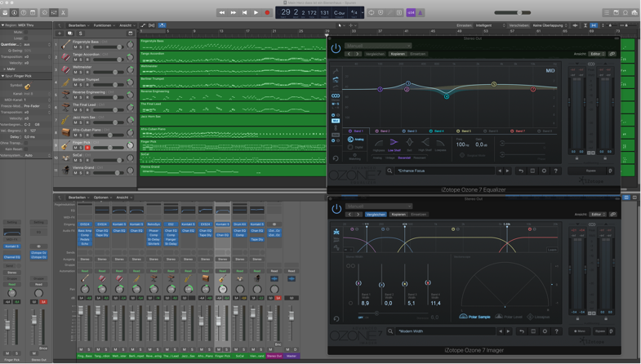Mute the Fingerstyle Bass track
Screen dimensions: 641x364
pos(75,47)
